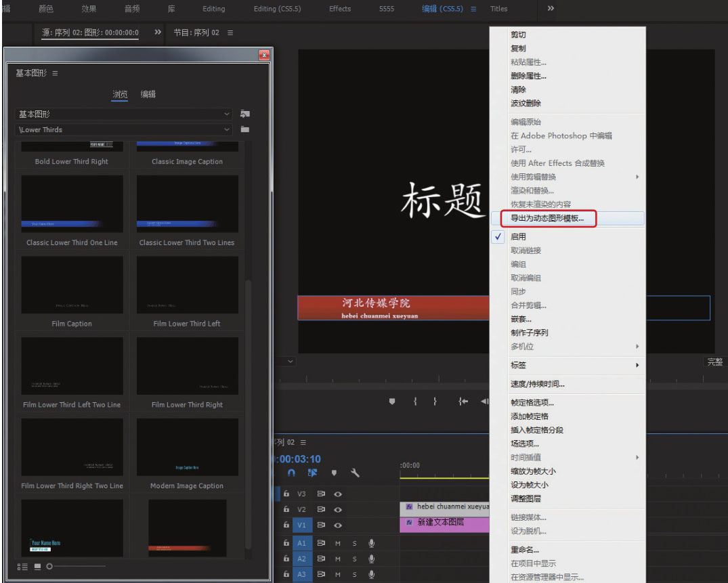Screen dimensions: 728x583
Task: Choose 导出为动态图形模板 from context menu
Action: 547,219
